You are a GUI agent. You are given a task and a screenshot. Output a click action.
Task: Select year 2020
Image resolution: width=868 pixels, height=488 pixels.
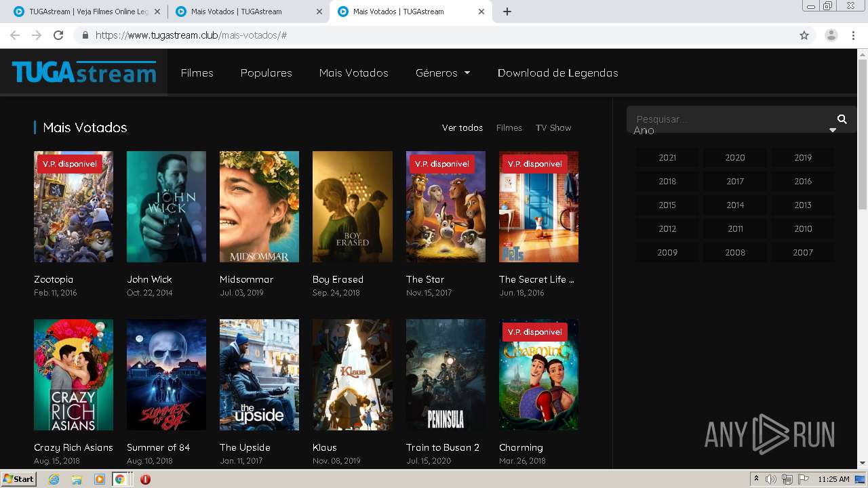point(735,157)
